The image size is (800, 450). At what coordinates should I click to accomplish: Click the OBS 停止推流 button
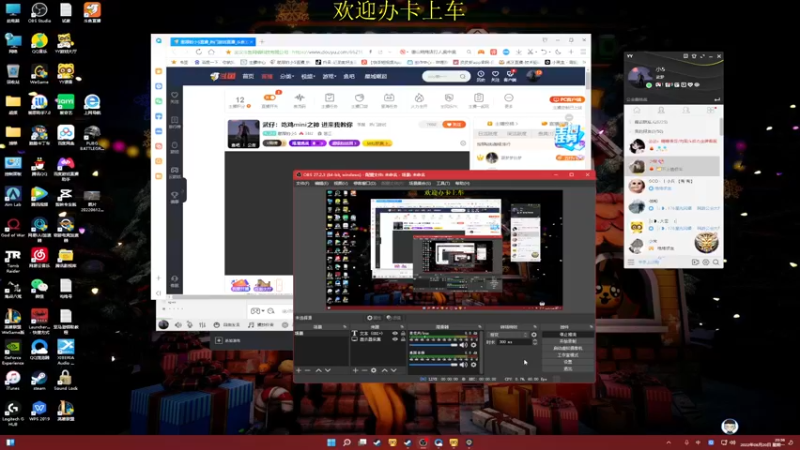point(568,335)
